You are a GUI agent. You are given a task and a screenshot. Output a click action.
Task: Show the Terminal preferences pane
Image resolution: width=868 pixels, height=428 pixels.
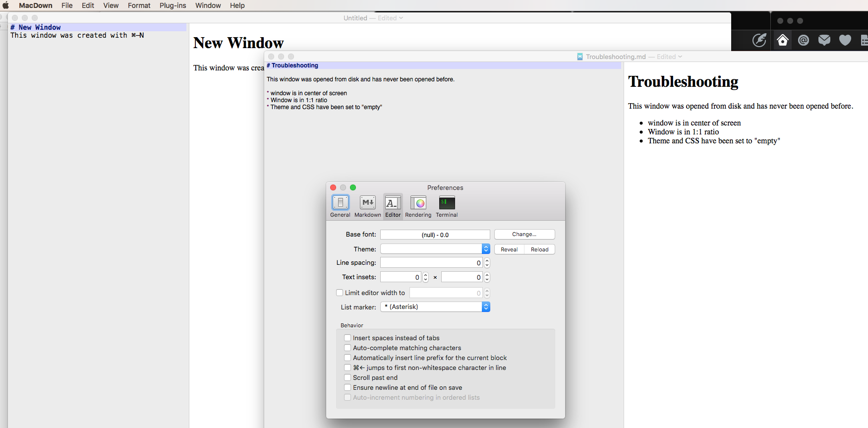pyautogui.click(x=447, y=206)
